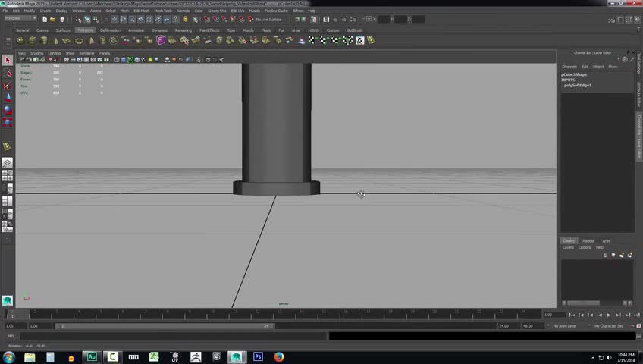Pick the Rotate tool sphere icon
The width and height of the screenshot is (643, 364).
pos(8,110)
